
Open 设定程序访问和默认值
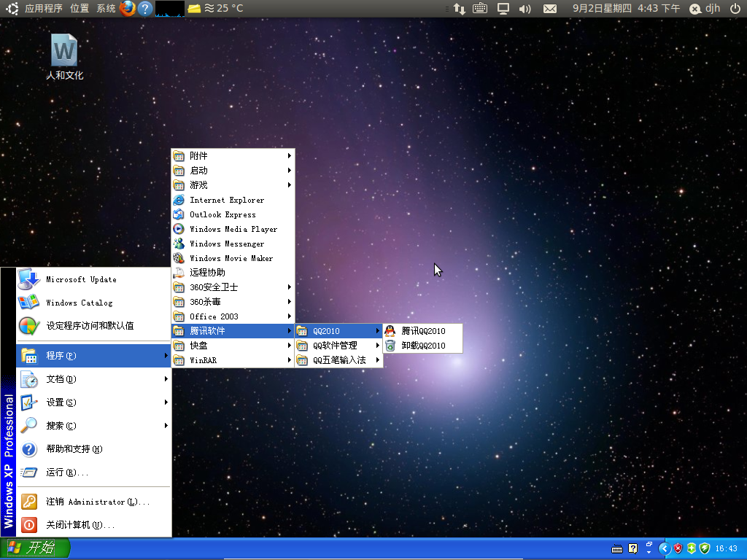93,326
